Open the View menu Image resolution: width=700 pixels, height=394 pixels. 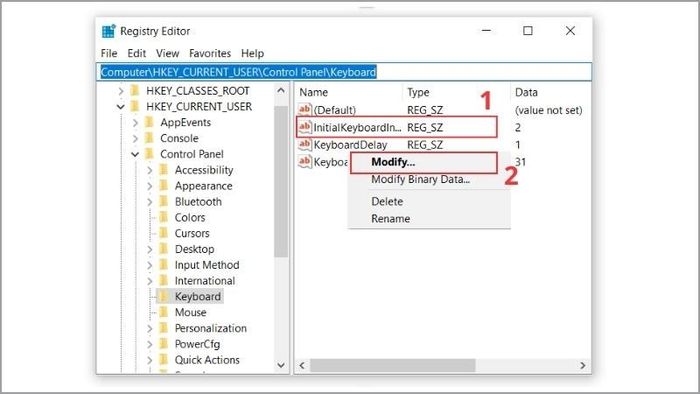tap(167, 53)
